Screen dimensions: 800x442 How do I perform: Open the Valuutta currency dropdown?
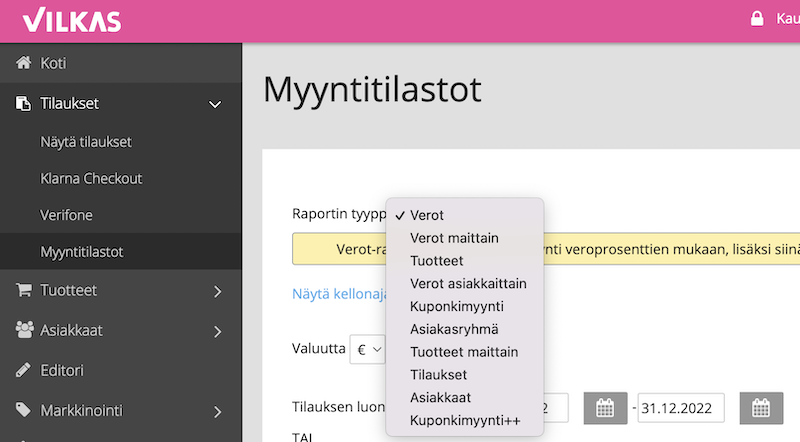[367, 350]
